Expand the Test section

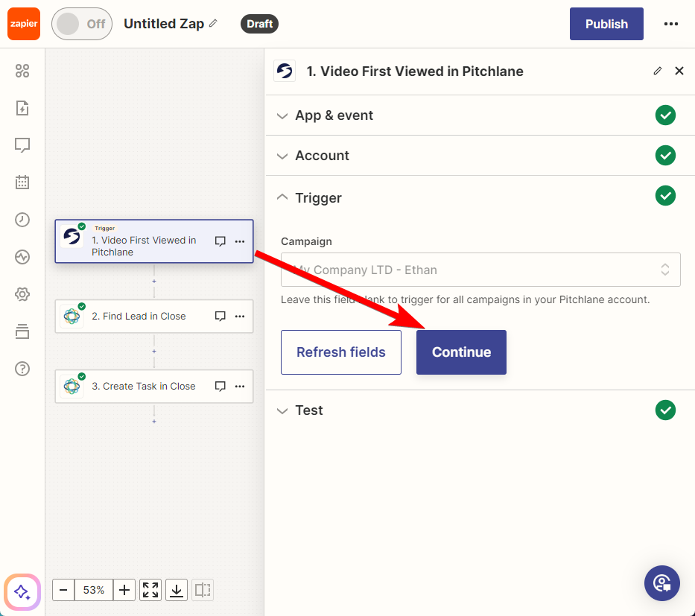tap(480, 410)
